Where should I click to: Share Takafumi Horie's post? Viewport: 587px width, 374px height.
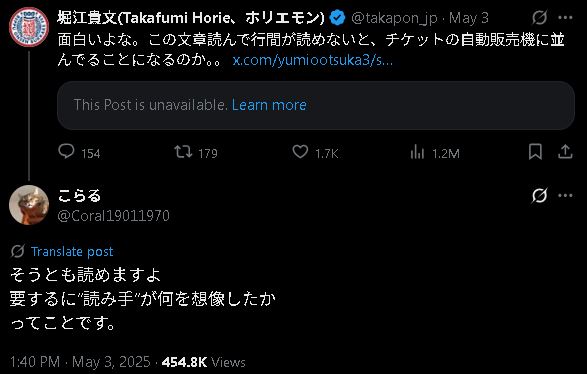tap(565, 152)
